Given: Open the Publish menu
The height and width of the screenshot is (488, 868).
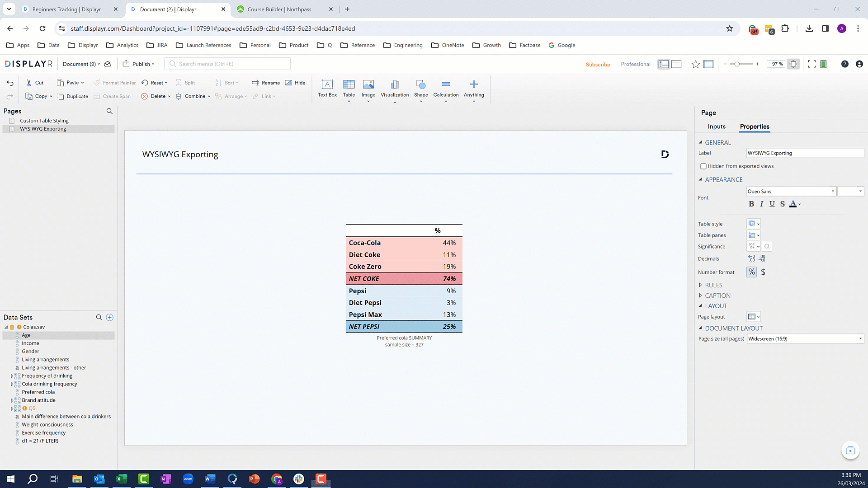Looking at the screenshot, I should pyautogui.click(x=139, y=64).
